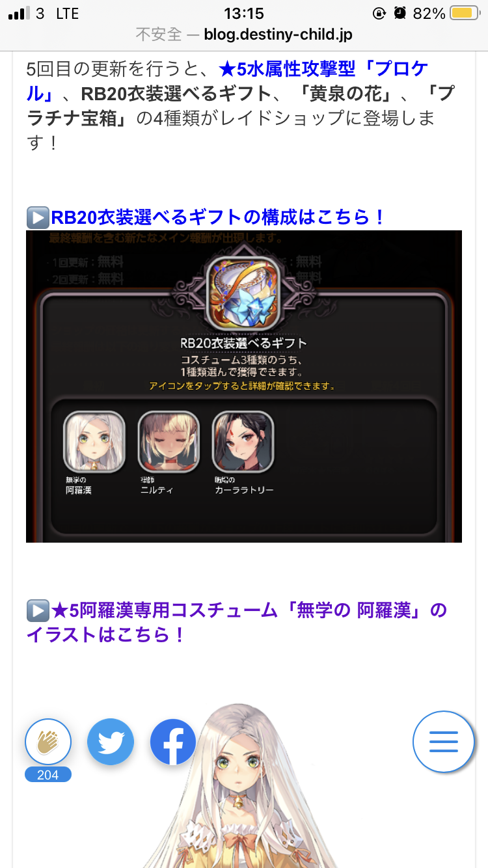
Task: Tap the cellular signal strength bars
Action: tap(20, 13)
